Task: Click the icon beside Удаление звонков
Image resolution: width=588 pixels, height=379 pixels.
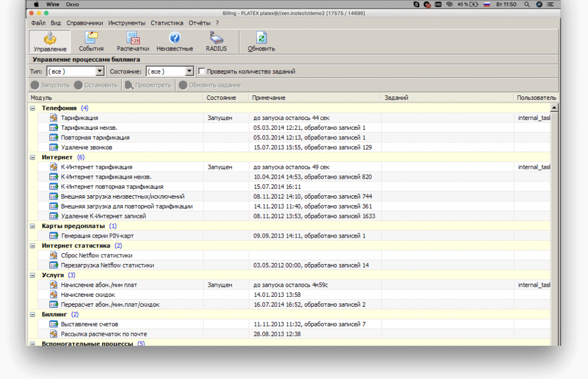Action: click(53, 148)
